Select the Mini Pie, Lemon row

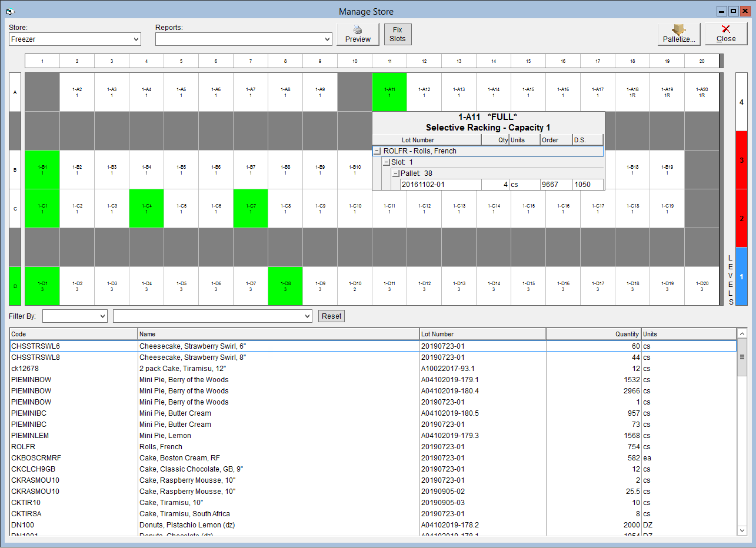coord(373,436)
